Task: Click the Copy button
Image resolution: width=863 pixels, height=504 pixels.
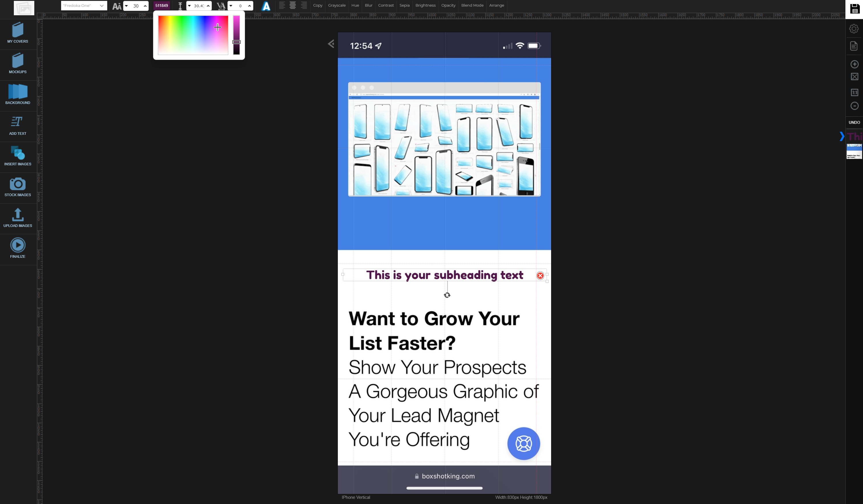Action: click(x=317, y=5)
